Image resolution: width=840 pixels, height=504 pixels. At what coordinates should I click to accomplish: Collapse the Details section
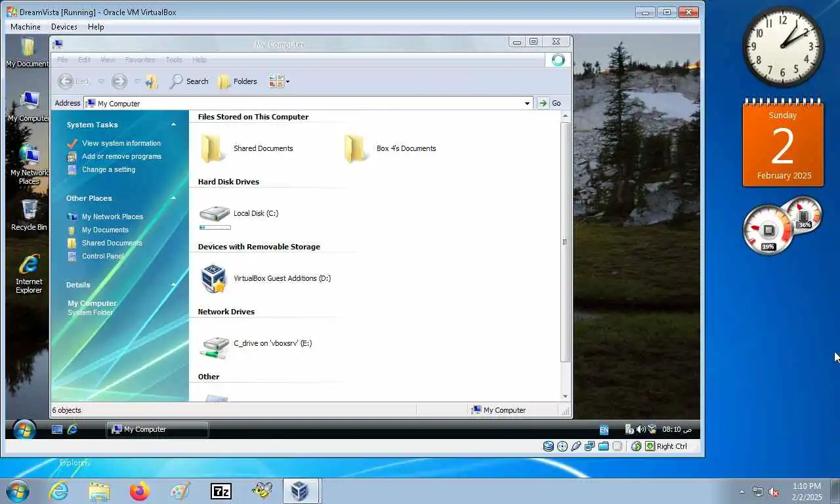click(x=174, y=285)
